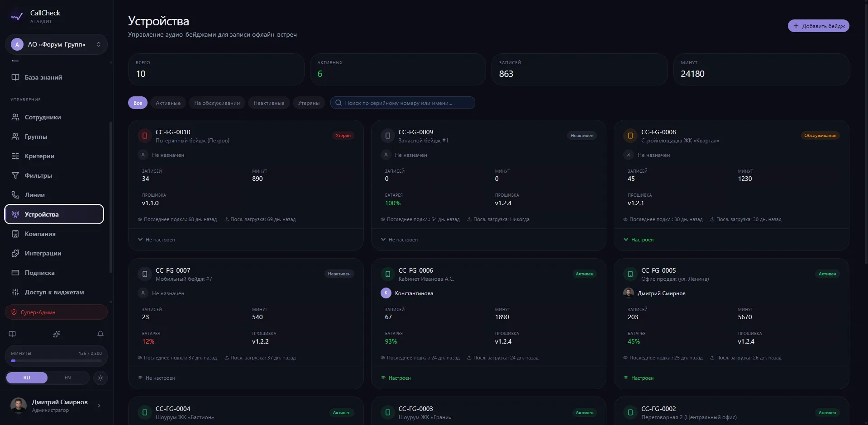Open Критерии in the sidebar menu
Screen dimensions: 868x425
point(54,156)
